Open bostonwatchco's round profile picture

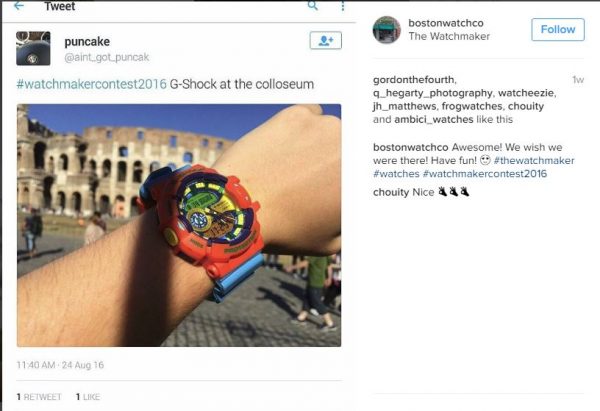click(x=386, y=30)
